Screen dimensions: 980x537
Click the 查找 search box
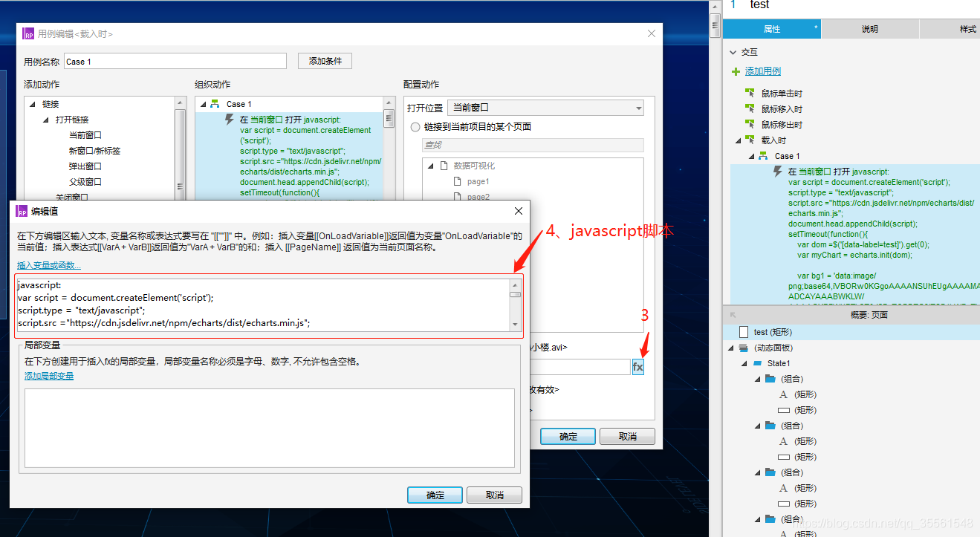(532, 145)
